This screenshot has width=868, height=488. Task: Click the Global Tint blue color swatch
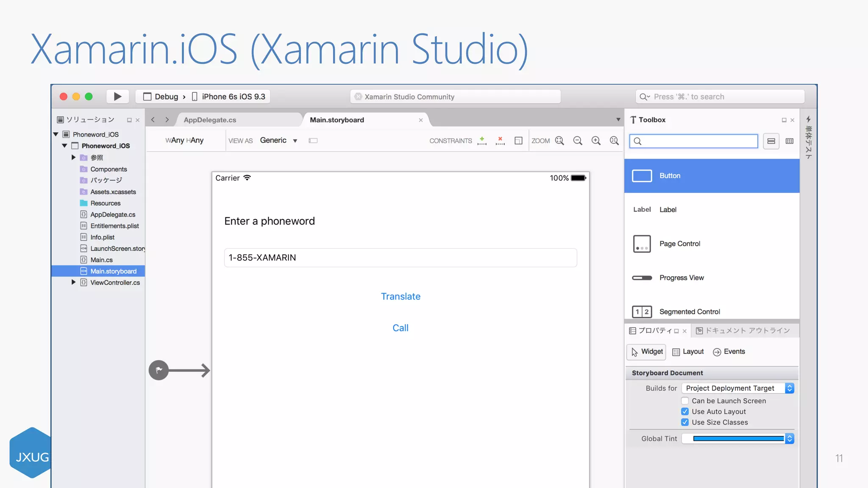tap(738, 438)
